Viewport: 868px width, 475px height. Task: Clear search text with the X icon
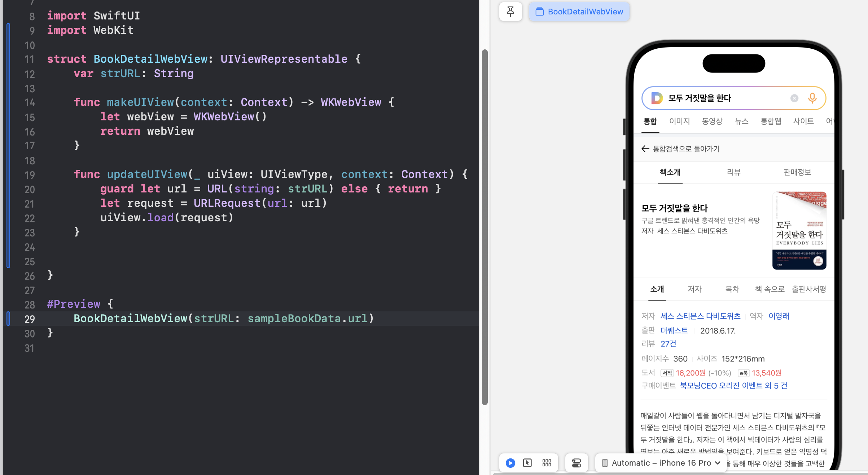click(794, 98)
